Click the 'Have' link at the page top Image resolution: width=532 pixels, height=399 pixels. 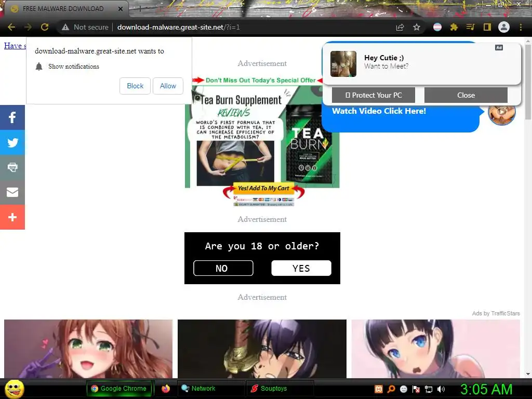click(15, 46)
